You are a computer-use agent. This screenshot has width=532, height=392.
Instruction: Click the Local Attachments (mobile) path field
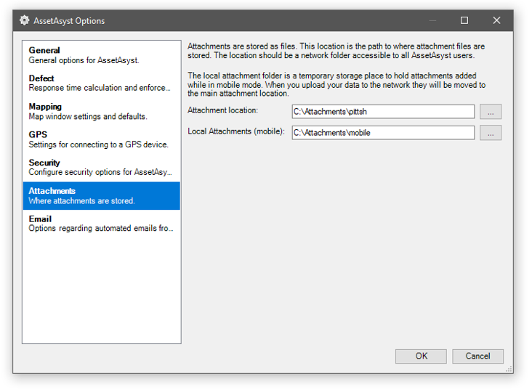383,133
